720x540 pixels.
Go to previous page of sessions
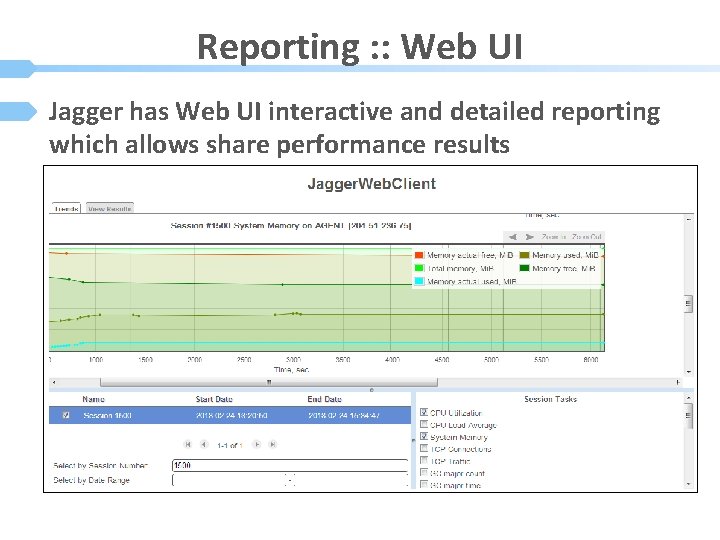[x=204, y=444]
